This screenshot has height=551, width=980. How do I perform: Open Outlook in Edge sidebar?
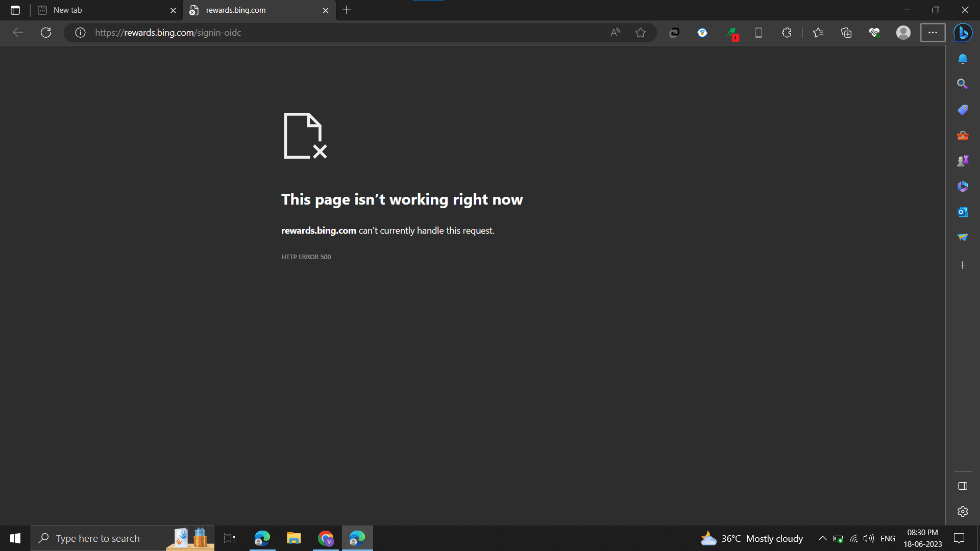(x=963, y=212)
